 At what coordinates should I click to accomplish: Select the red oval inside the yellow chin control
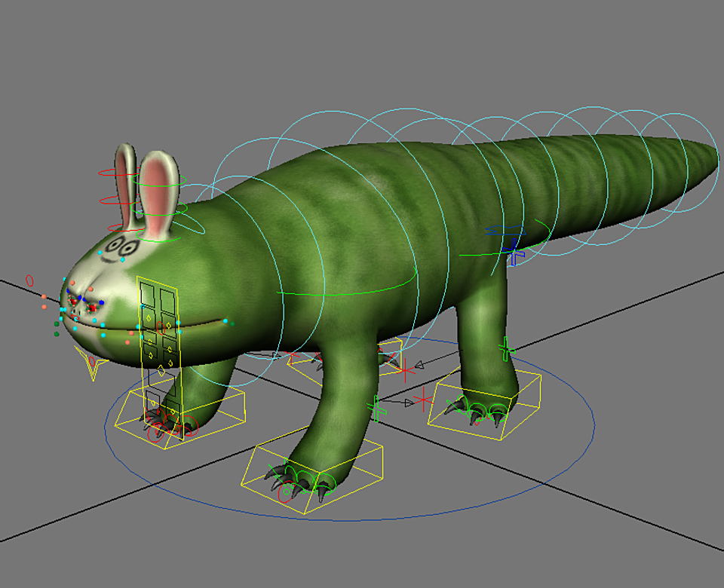[x=91, y=361]
